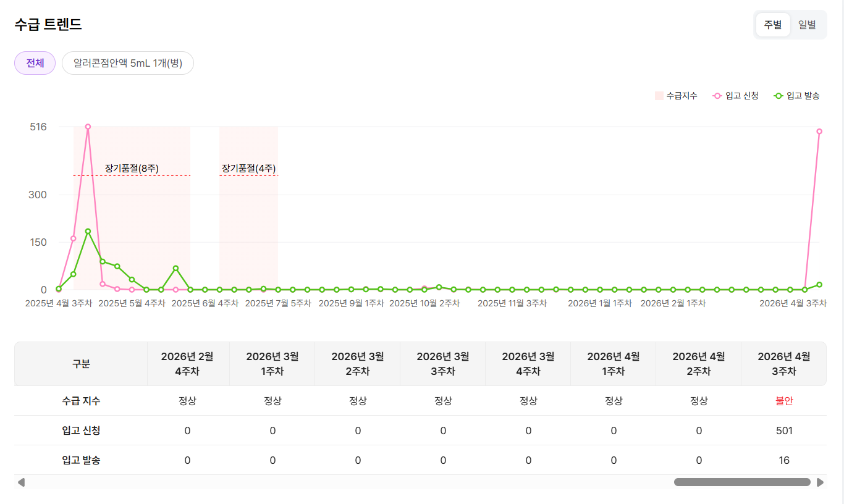Click the last pink point in 2026년 4월 3주차
The width and height of the screenshot is (844, 504).
click(819, 132)
